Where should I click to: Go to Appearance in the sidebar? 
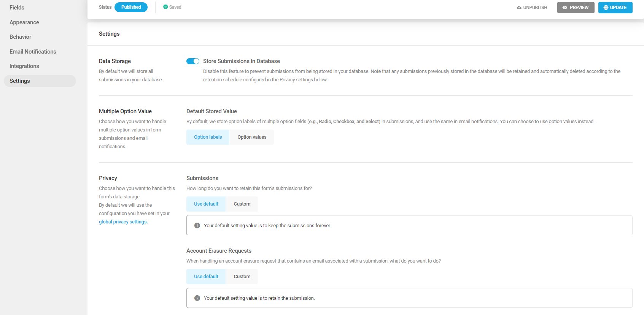click(x=24, y=22)
